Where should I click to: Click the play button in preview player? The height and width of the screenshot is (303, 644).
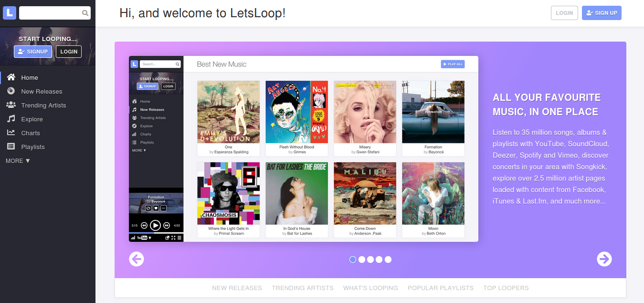click(155, 225)
